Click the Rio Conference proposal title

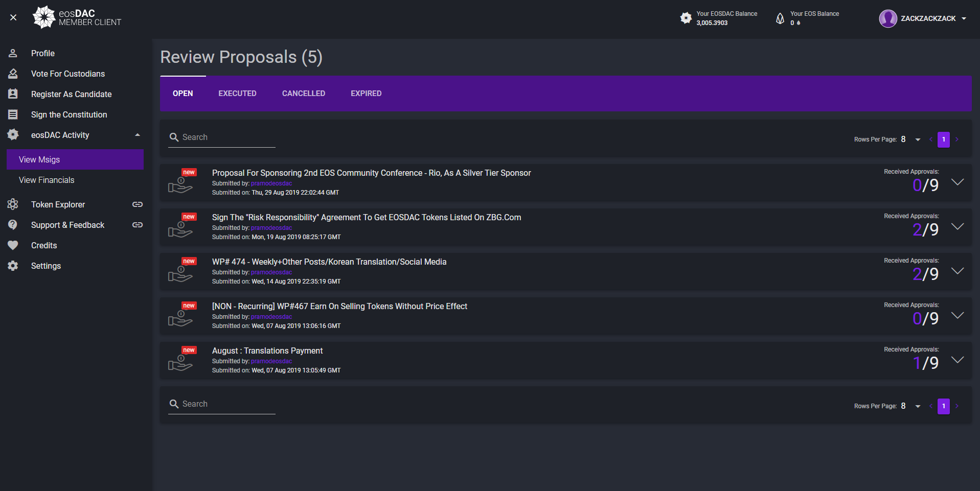pyautogui.click(x=372, y=173)
